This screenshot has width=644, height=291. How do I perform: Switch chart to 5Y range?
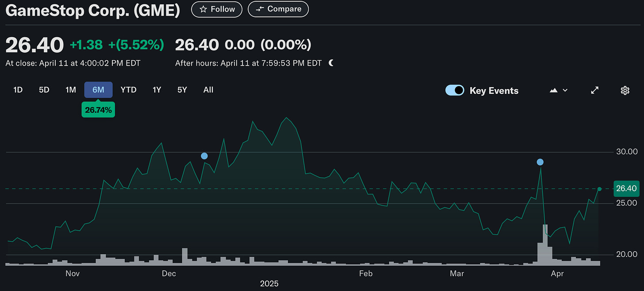pos(182,90)
